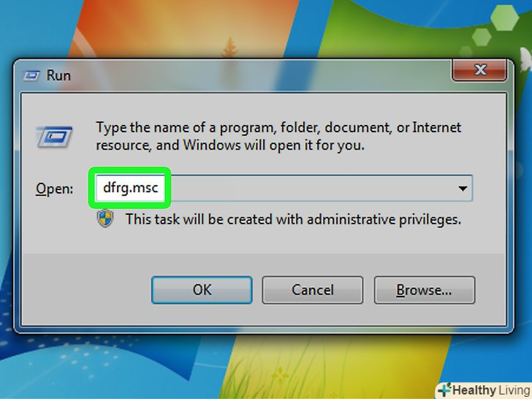Click the tree silhouette on the desktop wallpaper
This screenshot has width=532, height=399.
[x=230, y=47]
